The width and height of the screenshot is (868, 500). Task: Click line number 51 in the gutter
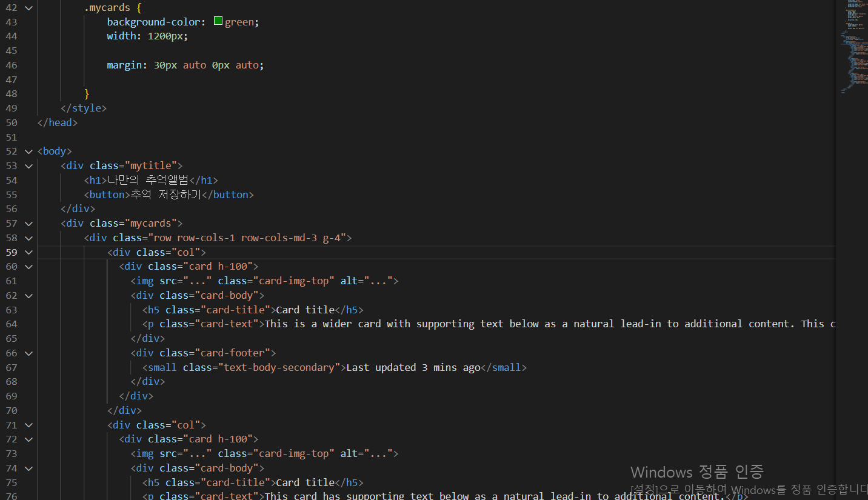pyautogui.click(x=12, y=137)
